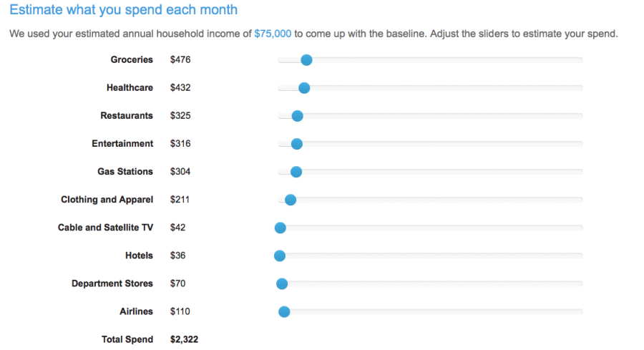Select the $432 Healthcare amount
Viewport: 644px width, 350px height.
coord(180,88)
